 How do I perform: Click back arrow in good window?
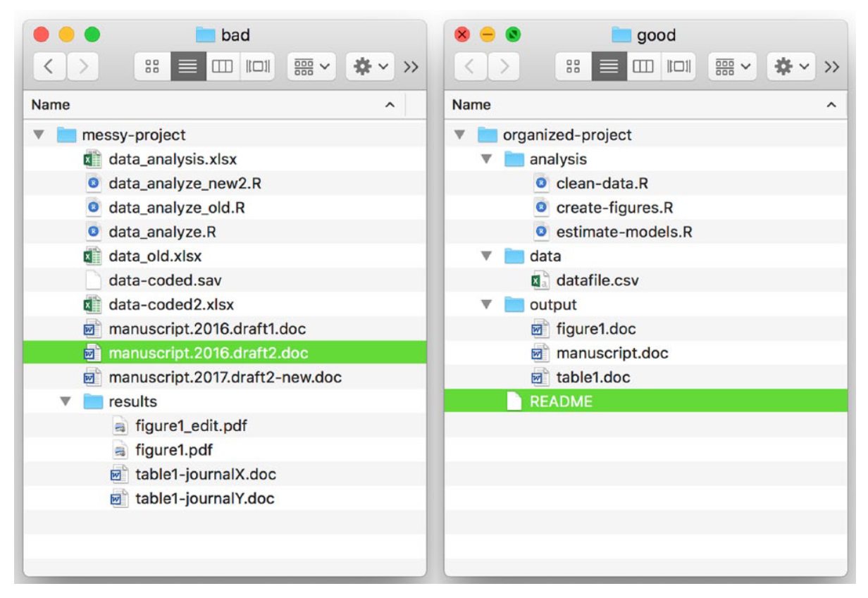[470, 67]
